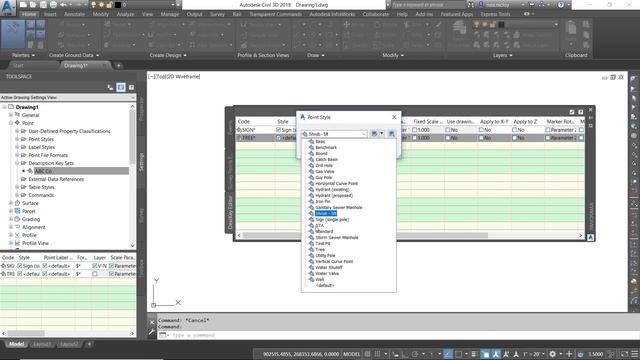The height and width of the screenshot is (360, 640).
Task: Toggle Marker Rotation checkbox in TREE* row
Action: click(x=548, y=138)
